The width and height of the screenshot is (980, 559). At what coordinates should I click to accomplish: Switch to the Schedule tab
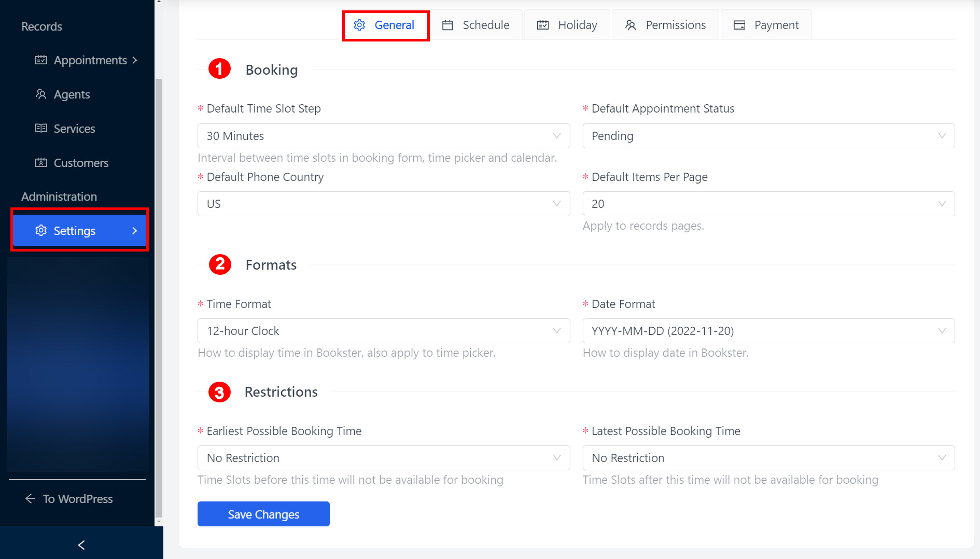pos(476,25)
